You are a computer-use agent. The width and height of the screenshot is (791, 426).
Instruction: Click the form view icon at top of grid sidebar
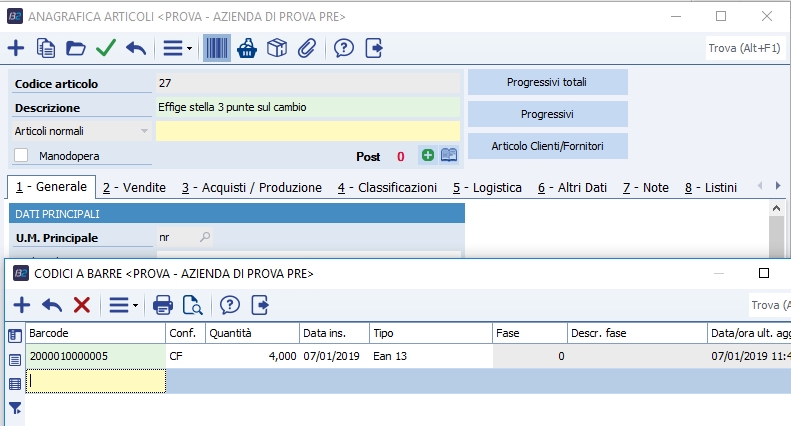pyautogui.click(x=15, y=336)
